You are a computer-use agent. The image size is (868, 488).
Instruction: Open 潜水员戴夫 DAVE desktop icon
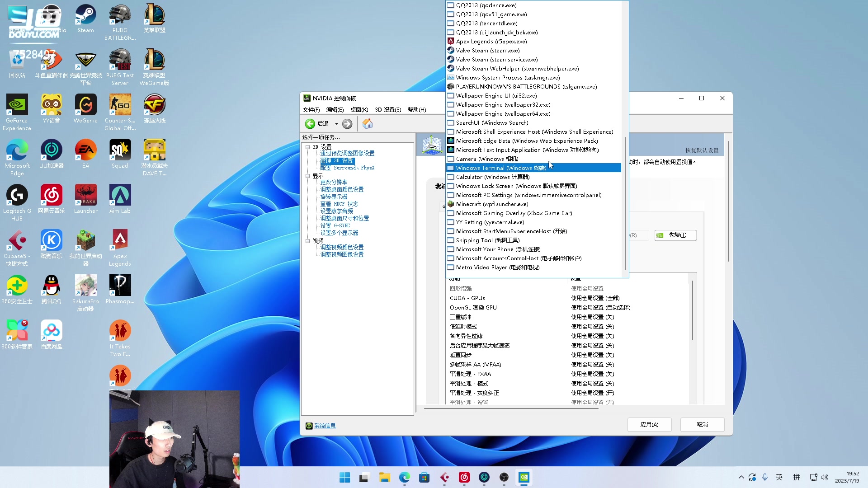pos(154,158)
